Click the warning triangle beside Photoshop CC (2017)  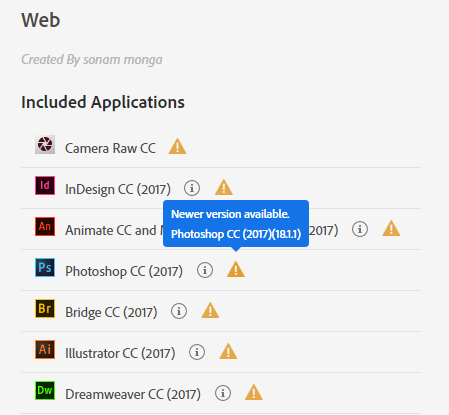click(236, 269)
